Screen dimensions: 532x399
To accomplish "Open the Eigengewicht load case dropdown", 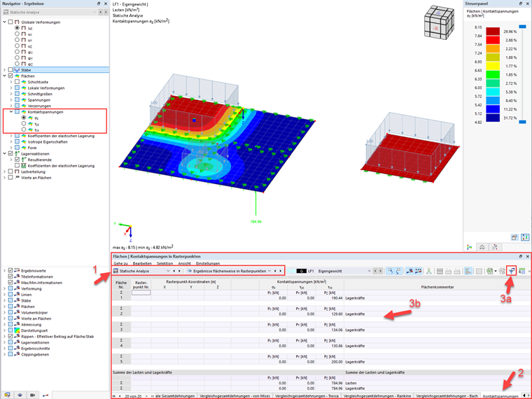I will 344,271.
